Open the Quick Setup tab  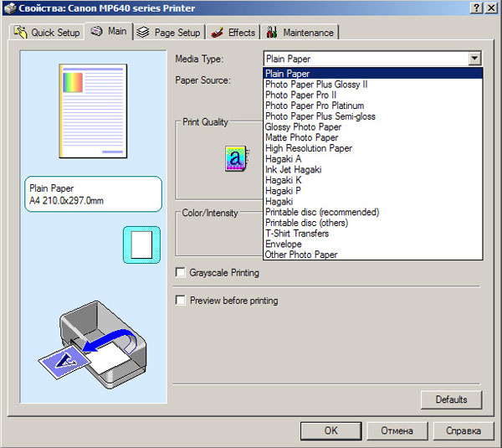pos(47,33)
